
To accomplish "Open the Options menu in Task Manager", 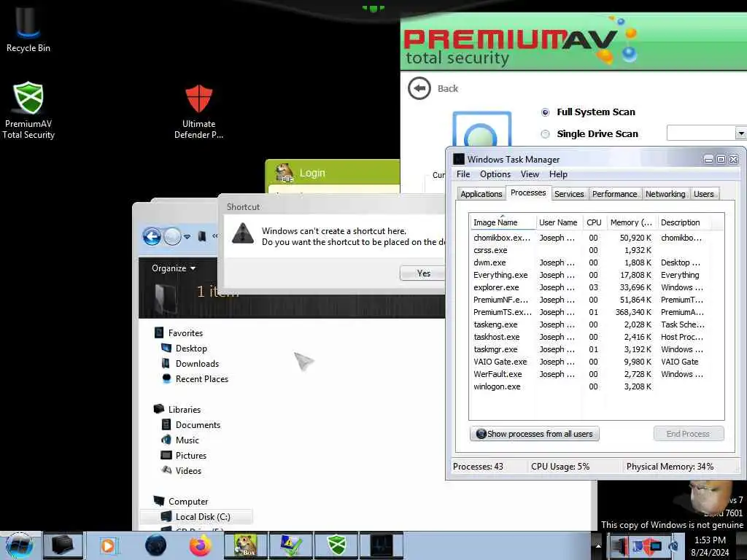I will click(495, 174).
